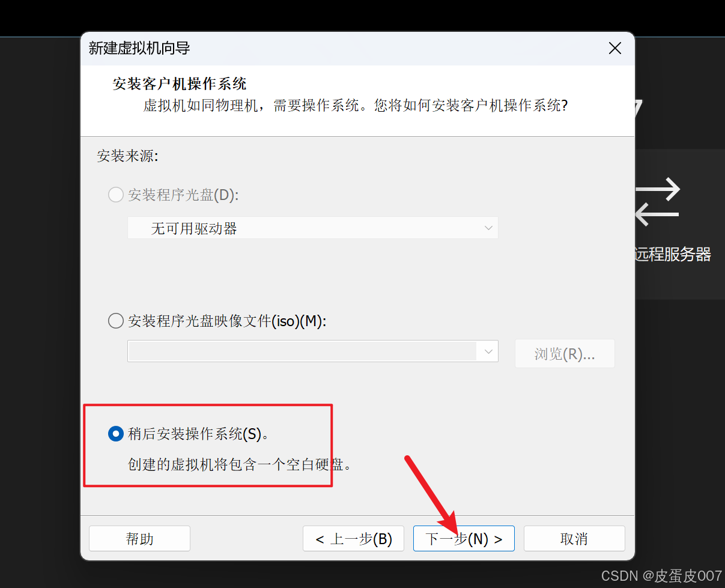Open the 无可用驱动器 drive dropdown
This screenshot has height=588, width=725.
(x=313, y=228)
